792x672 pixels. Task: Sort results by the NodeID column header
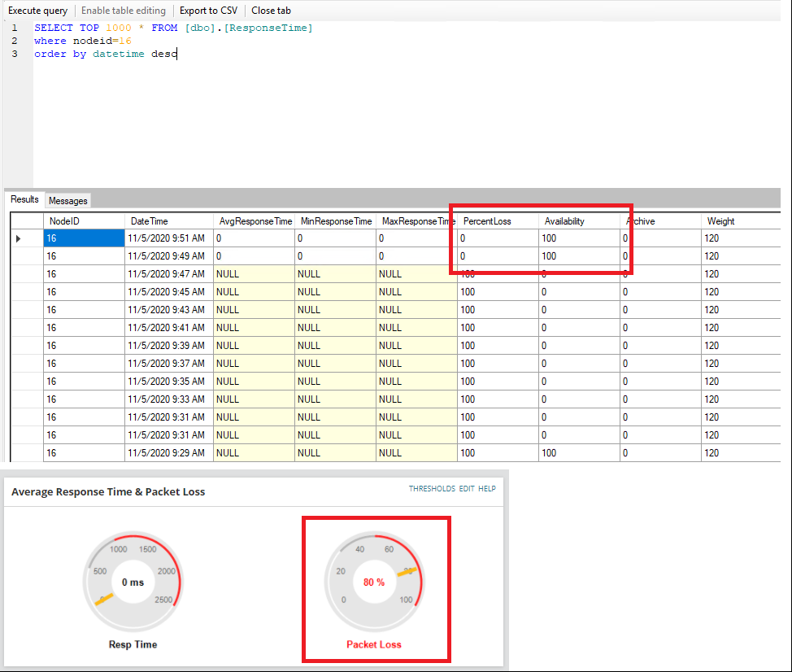[x=65, y=220]
